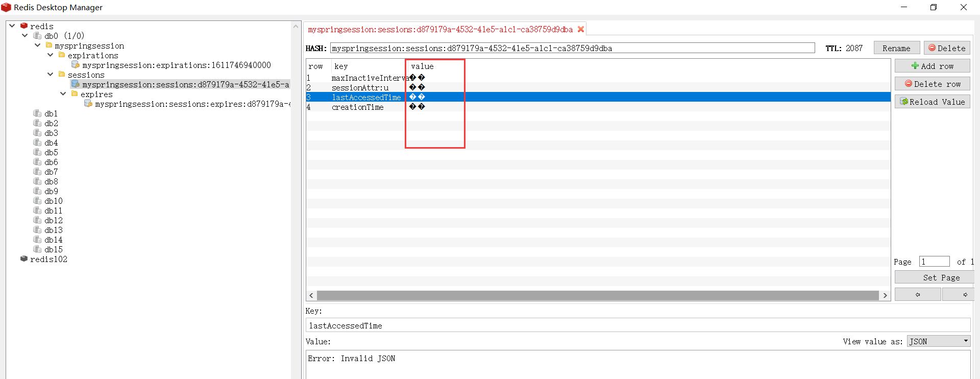Click the Set Page button
This screenshot has width=980, height=379.
(x=935, y=277)
